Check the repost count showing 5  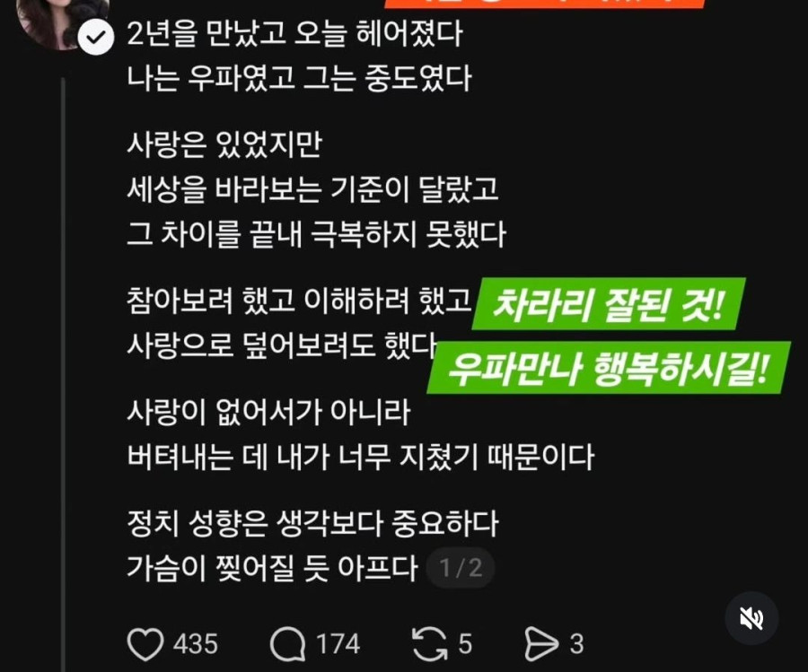(465, 644)
